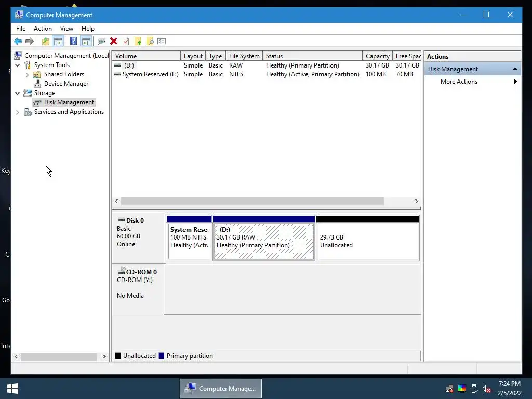Click the folder with green up-arrow icon
The width and height of the screenshot is (532, 399).
pos(138,42)
